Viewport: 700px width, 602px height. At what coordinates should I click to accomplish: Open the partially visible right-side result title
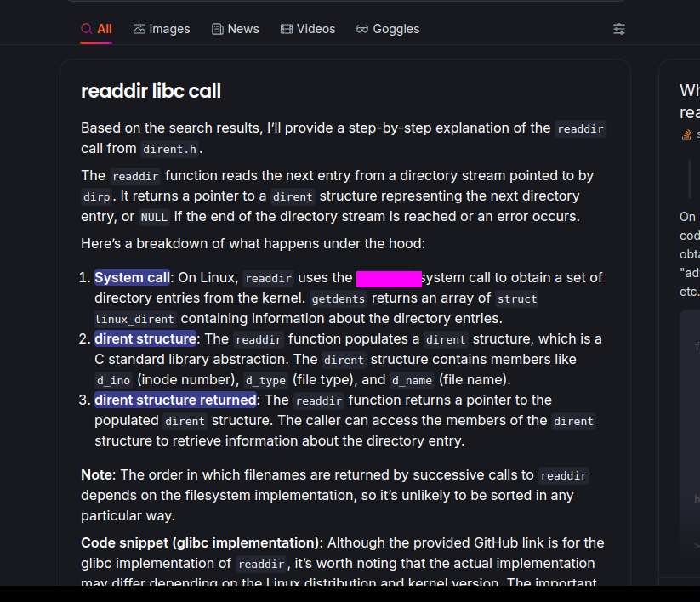click(x=690, y=101)
